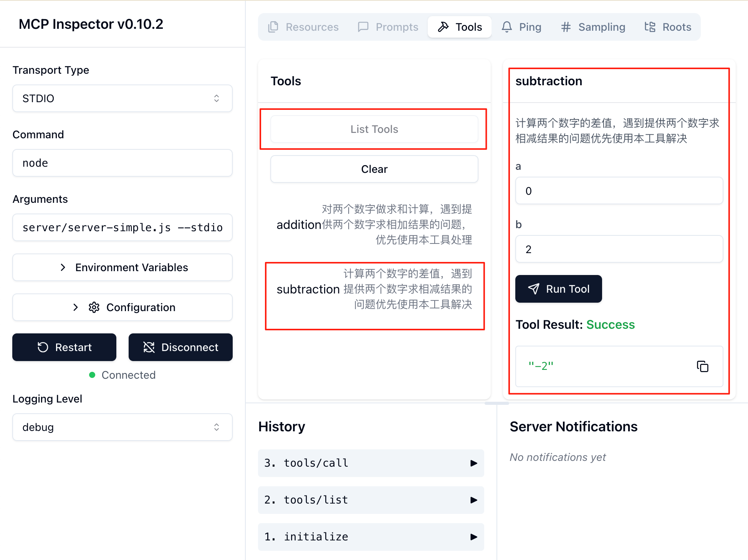The height and width of the screenshot is (560, 748).
Task: Click the Resources copy-page icon
Action: tap(273, 27)
